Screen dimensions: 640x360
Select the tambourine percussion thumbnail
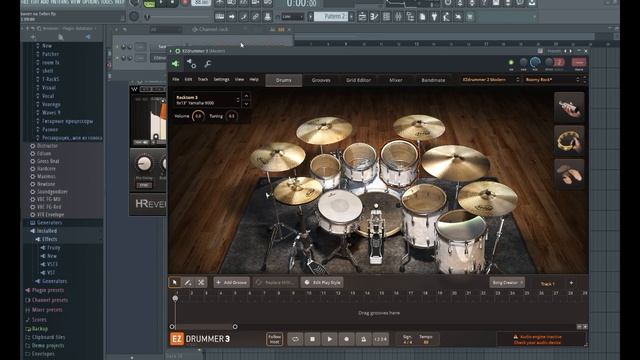(569, 140)
